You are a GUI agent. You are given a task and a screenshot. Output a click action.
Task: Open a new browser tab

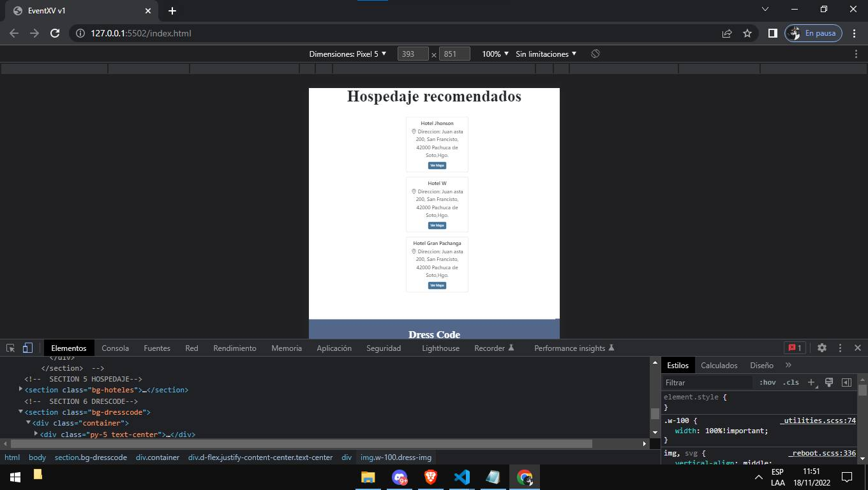(172, 11)
